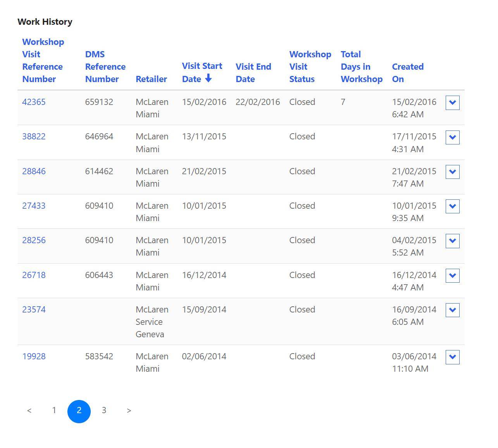
Task: Open chevron dropdown for visit 26718
Action: 452,276
